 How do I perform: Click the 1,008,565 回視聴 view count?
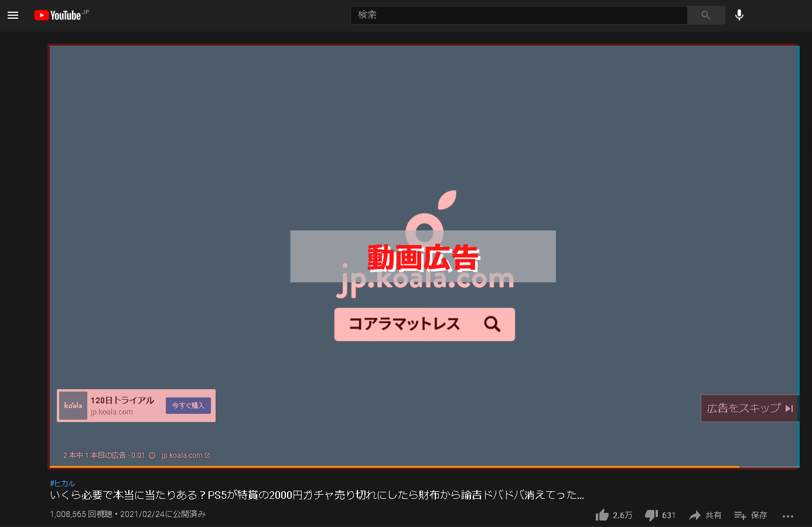(81, 514)
